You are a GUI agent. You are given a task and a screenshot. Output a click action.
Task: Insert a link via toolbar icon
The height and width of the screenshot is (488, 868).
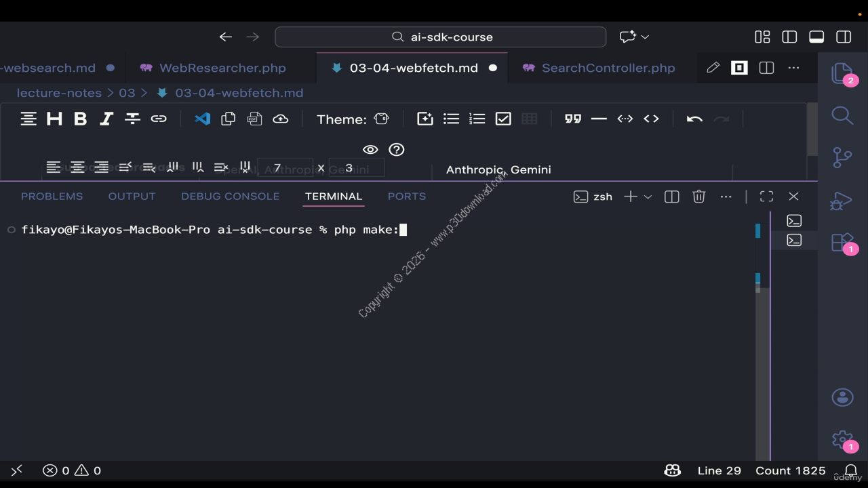pyautogui.click(x=159, y=119)
